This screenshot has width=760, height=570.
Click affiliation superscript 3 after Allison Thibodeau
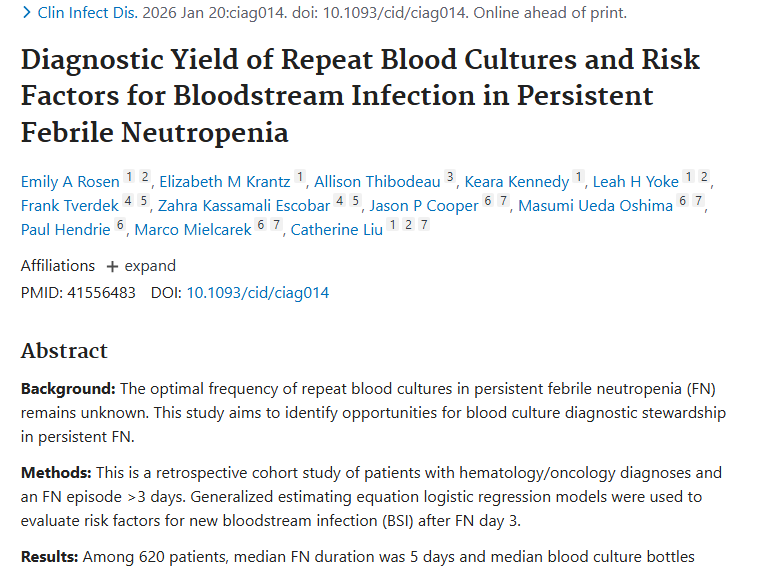click(x=450, y=177)
